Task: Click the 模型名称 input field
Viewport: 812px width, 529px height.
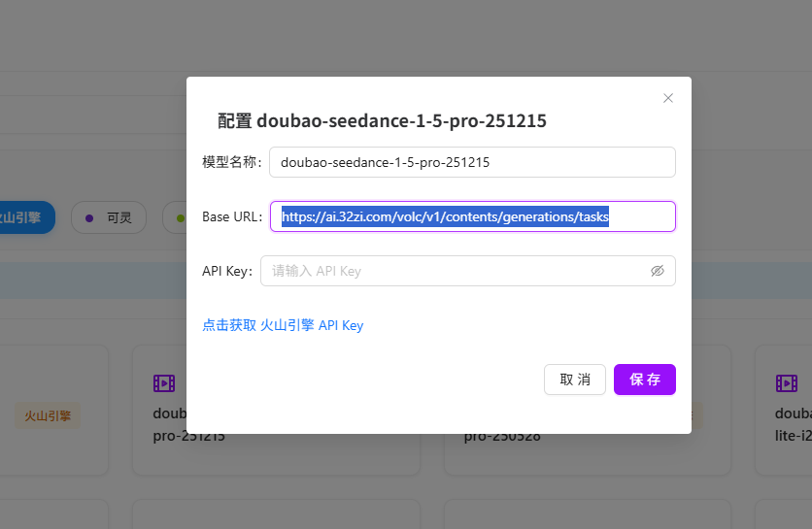Action: click(472, 162)
